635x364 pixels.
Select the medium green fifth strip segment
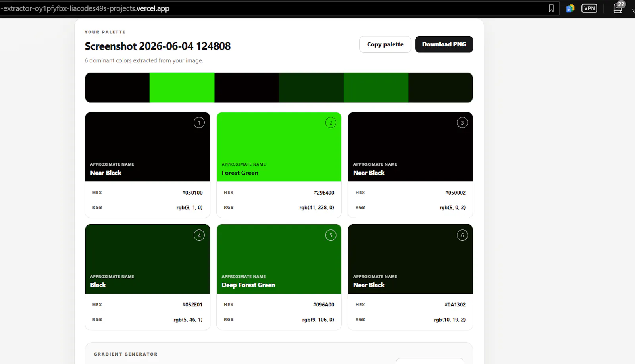coord(376,87)
